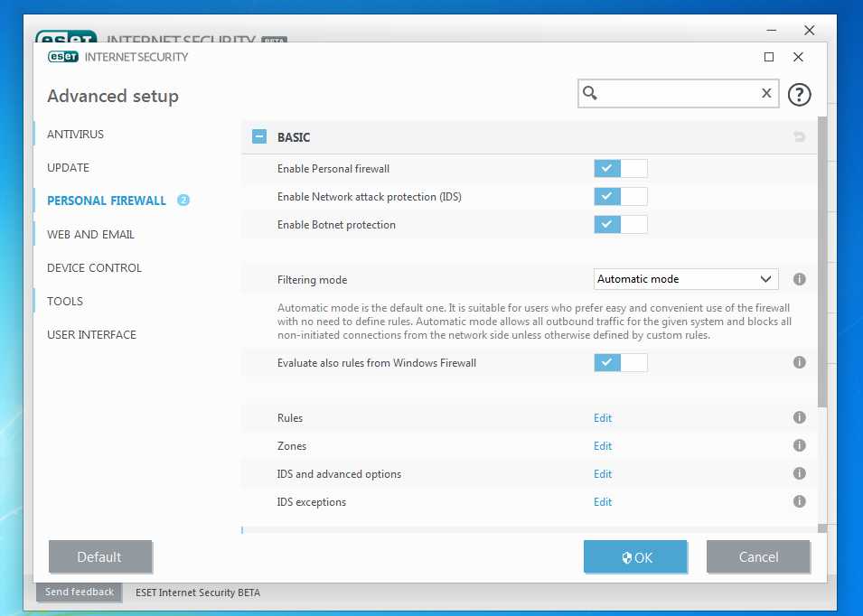
Task: Show info for Filtering mode
Action: [799, 279]
